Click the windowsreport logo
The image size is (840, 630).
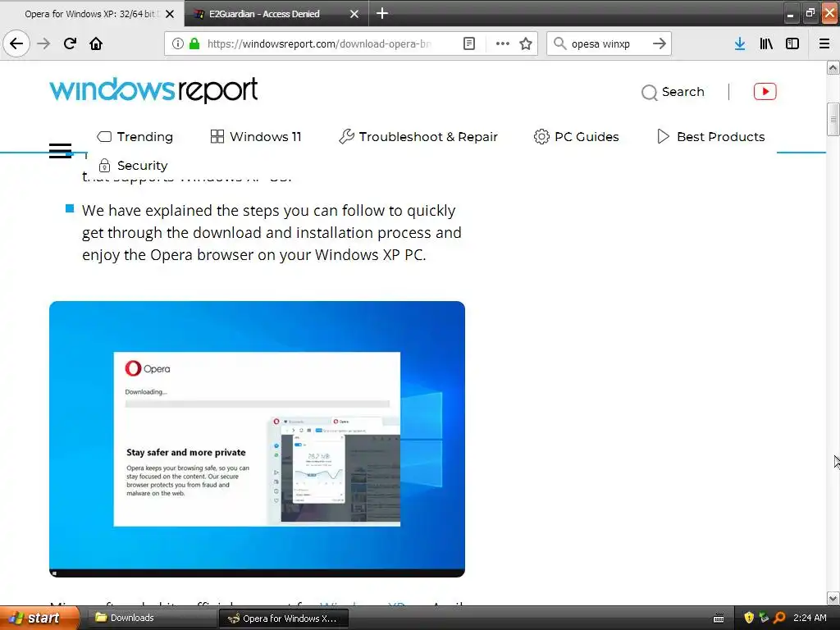click(153, 90)
